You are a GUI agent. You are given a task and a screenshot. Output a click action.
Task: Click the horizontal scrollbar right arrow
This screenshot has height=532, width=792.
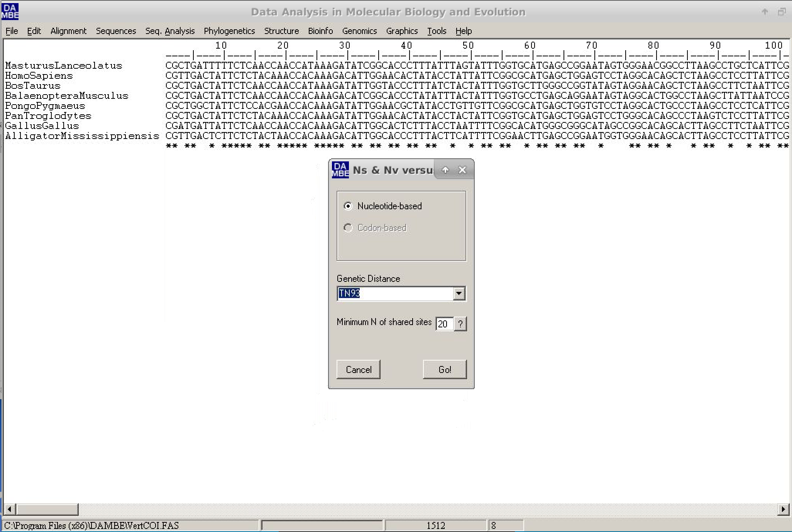[x=783, y=509]
